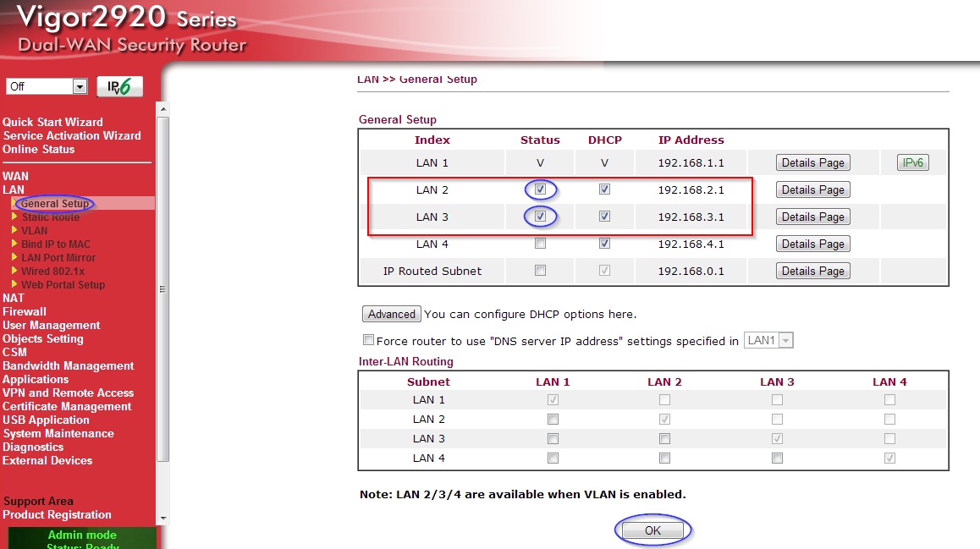This screenshot has height=549, width=980.
Task: Click the IPv6 logo icon in sidebar
Action: (x=119, y=86)
